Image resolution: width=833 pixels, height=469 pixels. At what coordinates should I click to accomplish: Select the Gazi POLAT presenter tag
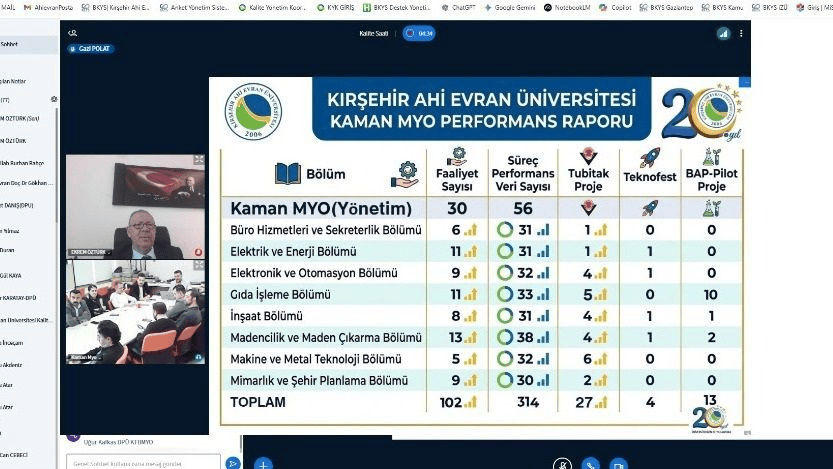click(91, 48)
